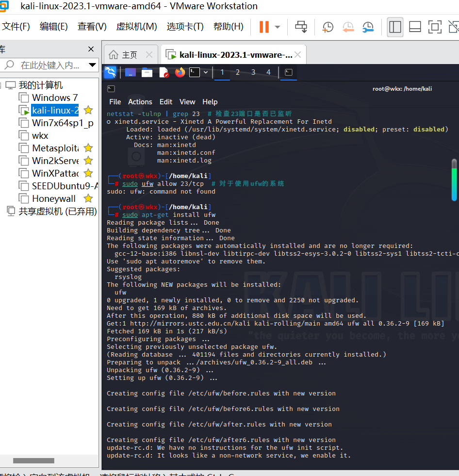Open the 文件(F) menu
The image size is (459, 476).
tap(16, 27)
